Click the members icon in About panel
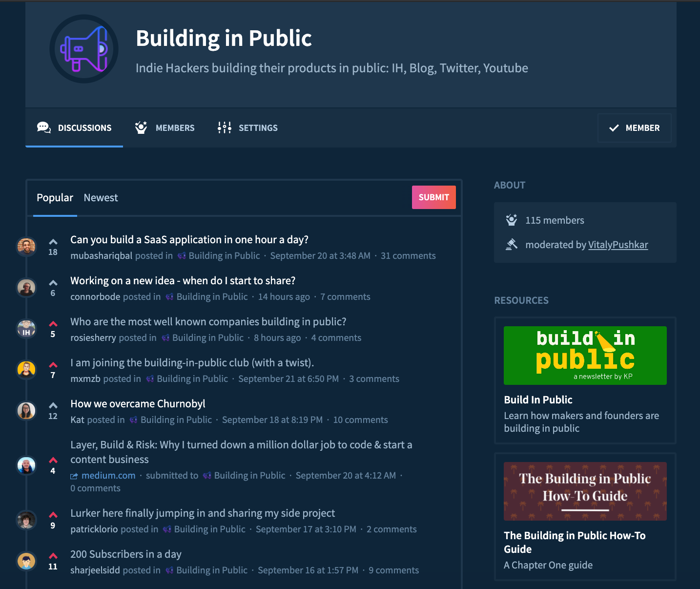The width and height of the screenshot is (700, 589). 512,220
